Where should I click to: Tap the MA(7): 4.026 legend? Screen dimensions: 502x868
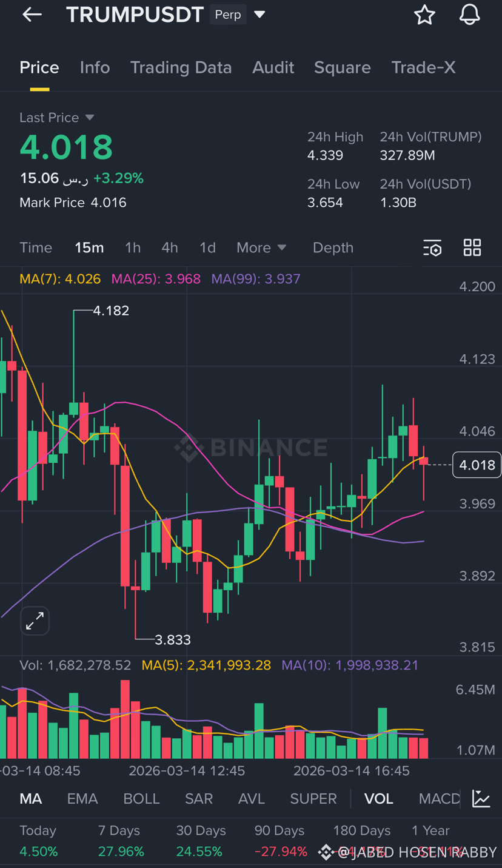60,279
